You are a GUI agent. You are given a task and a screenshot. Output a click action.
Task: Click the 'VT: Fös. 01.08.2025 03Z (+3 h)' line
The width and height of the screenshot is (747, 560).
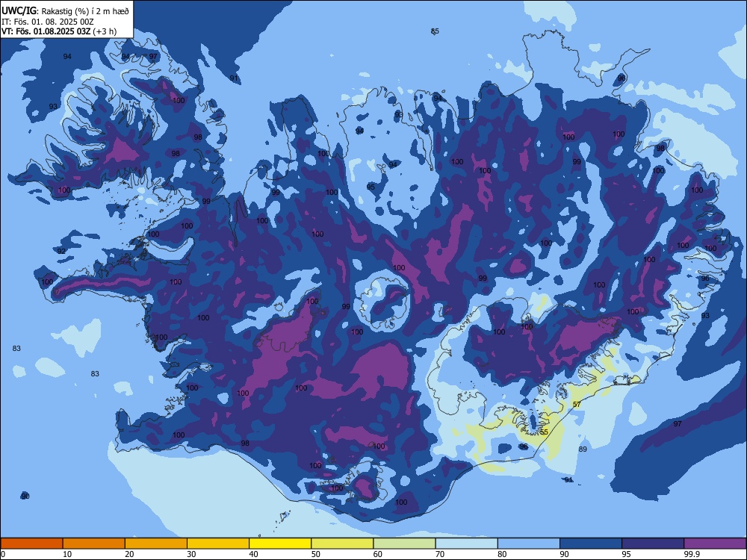tap(59, 31)
